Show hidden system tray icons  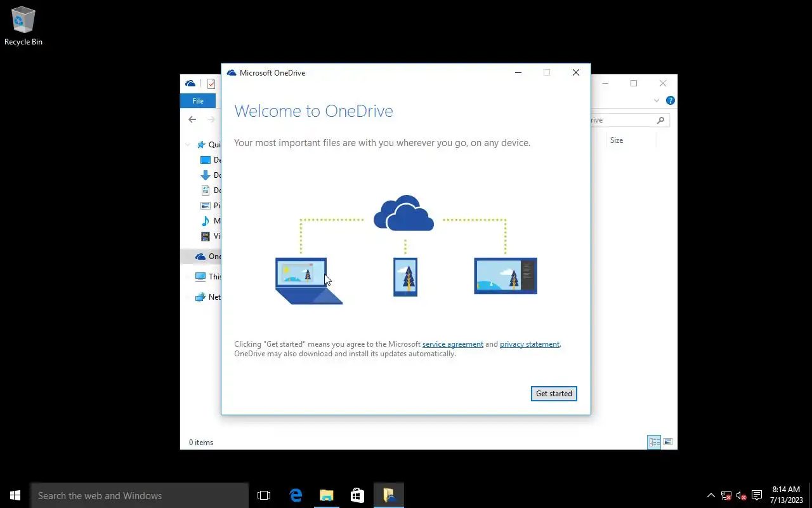[710, 495]
